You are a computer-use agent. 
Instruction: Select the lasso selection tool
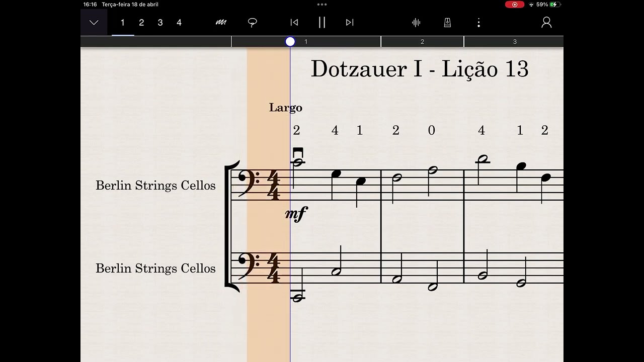253,23
